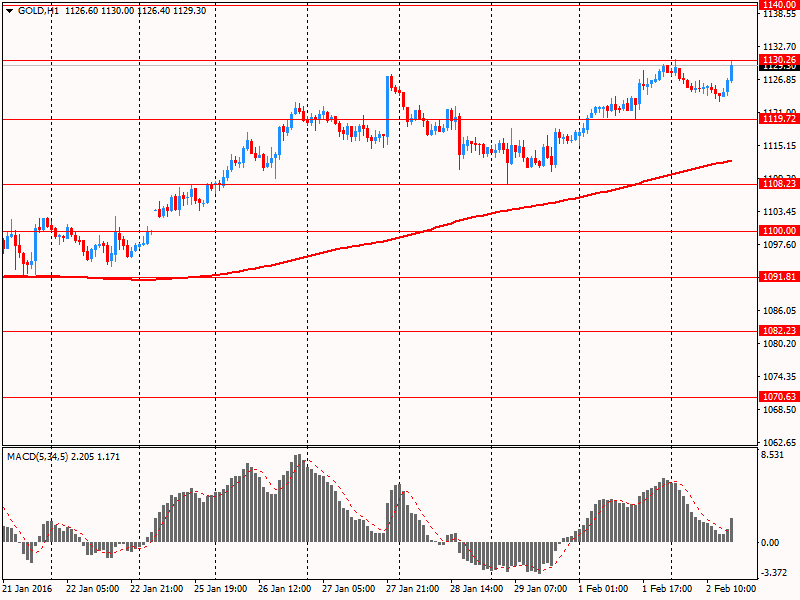800x600 pixels.
Task: Click the 2 Feb 10:00 time axis label
Action: 731,589
